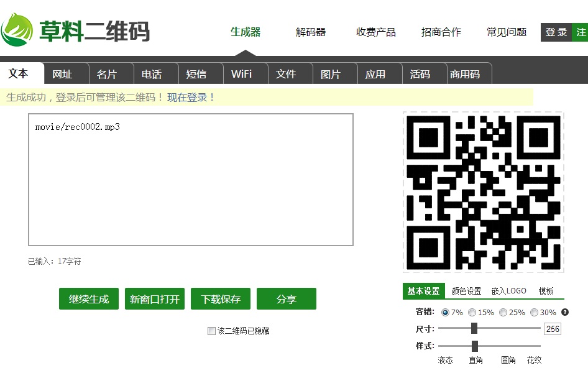588x373 pixels.
Task: Click the 新窗口打开 button
Action: click(x=155, y=299)
